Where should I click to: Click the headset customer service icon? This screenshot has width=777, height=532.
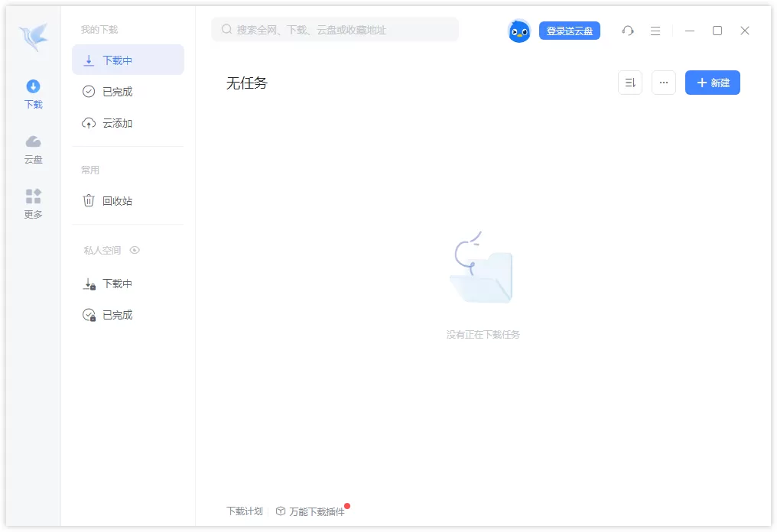tap(628, 31)
